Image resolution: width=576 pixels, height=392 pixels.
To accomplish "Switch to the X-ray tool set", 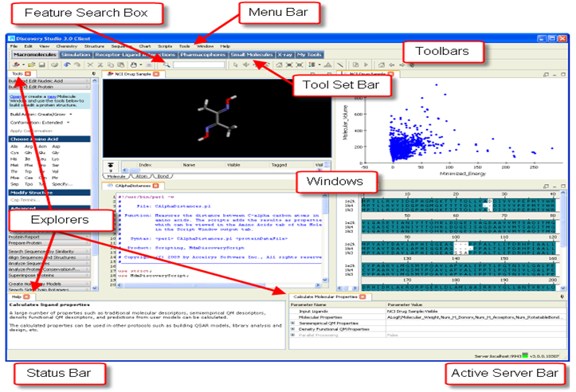I will (x=284, y=55).
